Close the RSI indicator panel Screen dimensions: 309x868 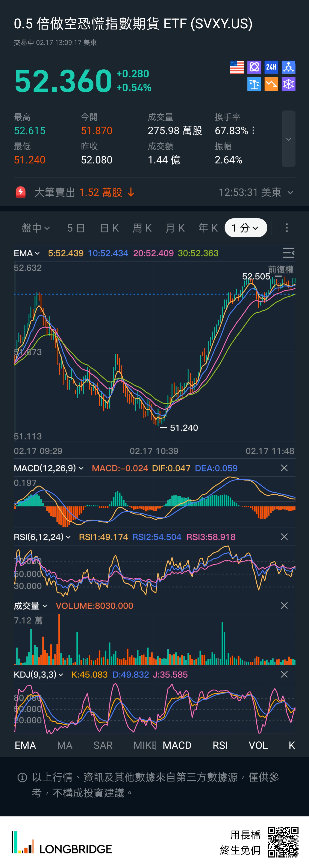pyautogui.click(x=284, y=537)
